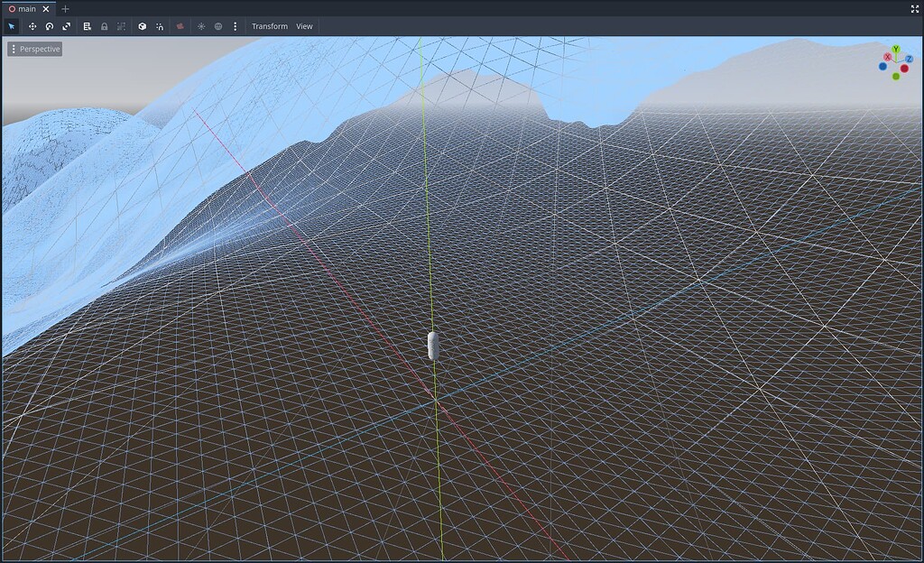
Task: Open the View menu
Action: [304, 26]
